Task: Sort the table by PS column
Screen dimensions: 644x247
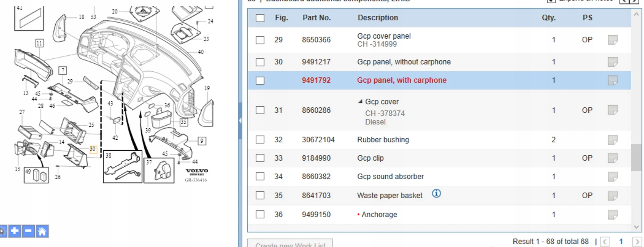Action: pos(587,18)
